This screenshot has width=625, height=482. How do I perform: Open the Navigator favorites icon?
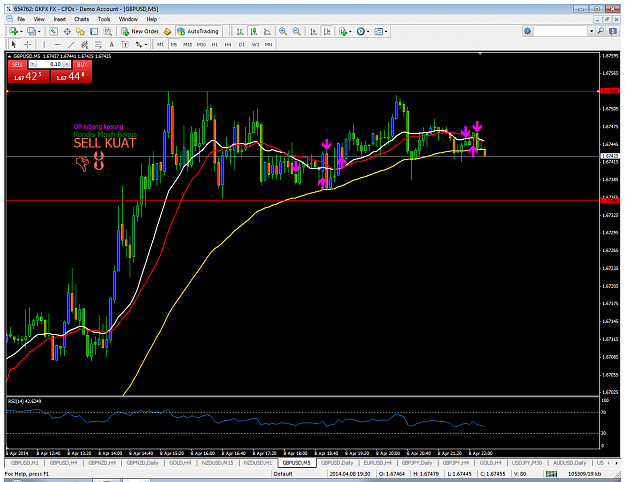81,31
